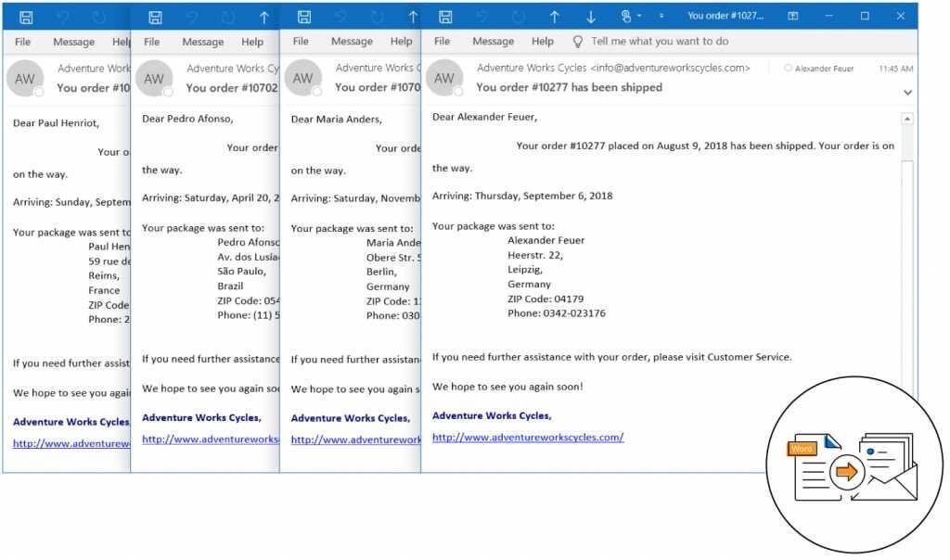Open Message tab in Pedro Afonso window
This screenshot has height=560, width=950.
click(203, 41)
